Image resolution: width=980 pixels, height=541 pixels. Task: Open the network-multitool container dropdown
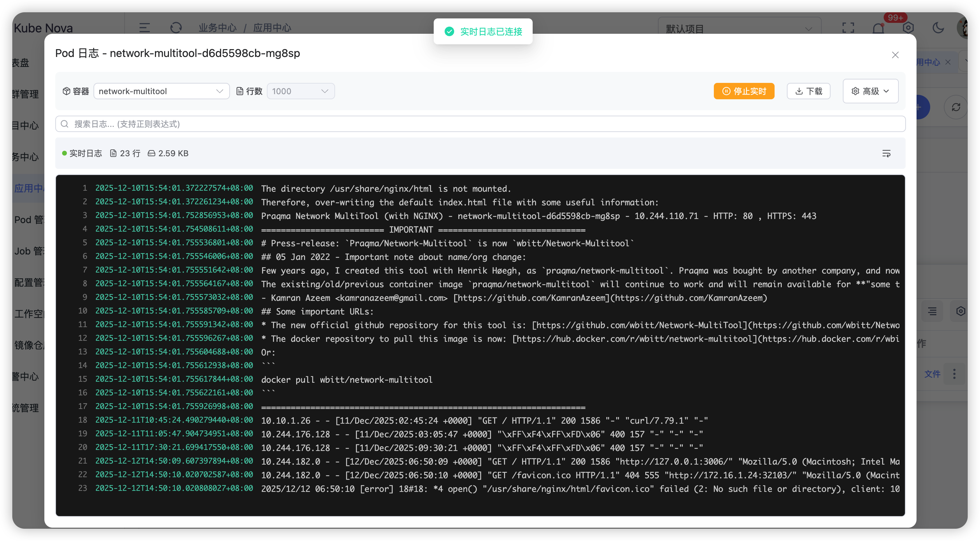coord(161,91)
